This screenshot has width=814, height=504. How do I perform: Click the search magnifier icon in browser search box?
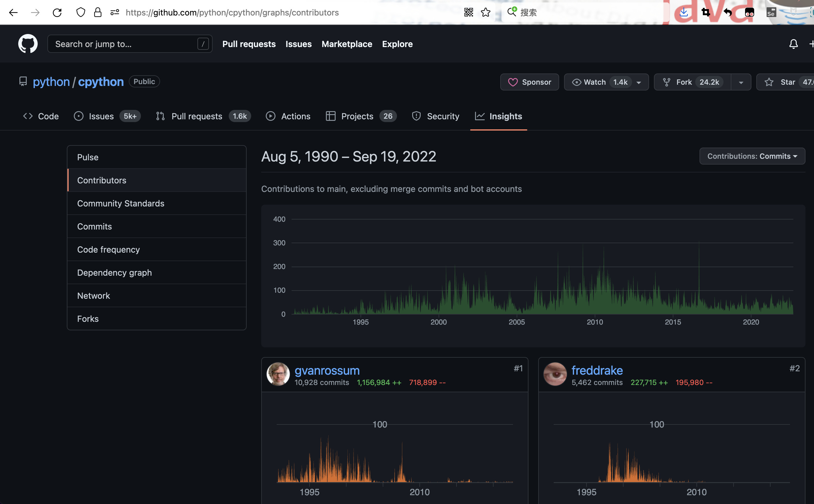pyautogui.click(x=512, y=12)
